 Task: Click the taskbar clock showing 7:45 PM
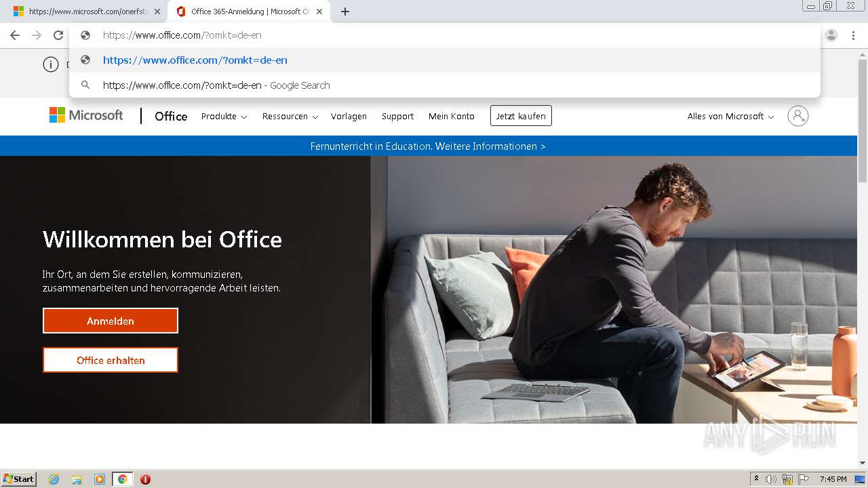(x=833, y=479)
